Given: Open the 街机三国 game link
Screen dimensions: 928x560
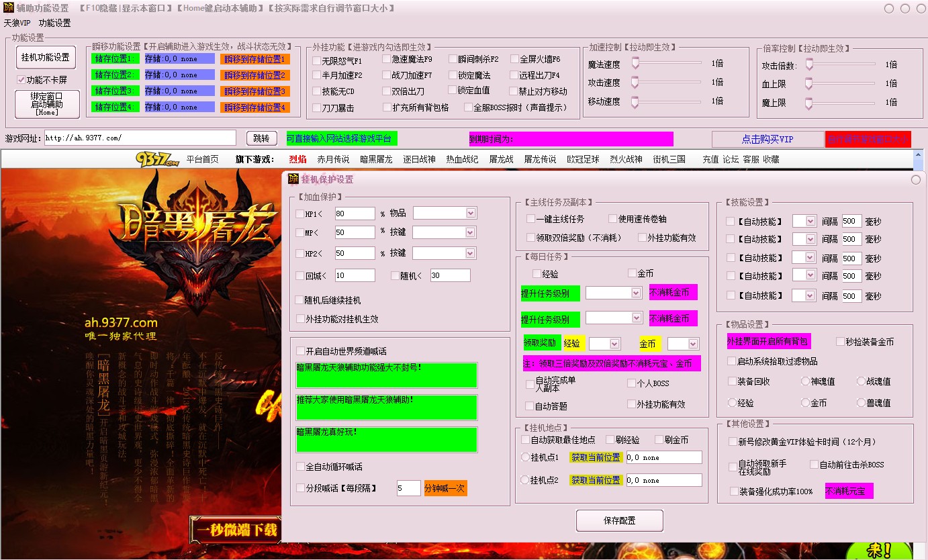Looking at the screenshot, I should [x=669, y=159].
